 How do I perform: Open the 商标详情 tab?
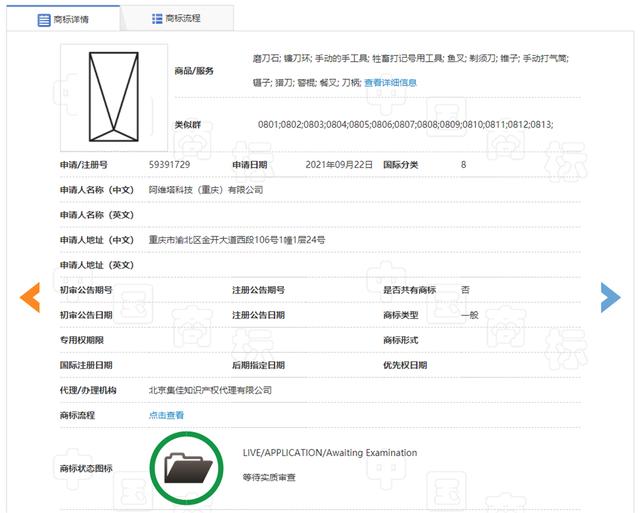tap(63, 19)
